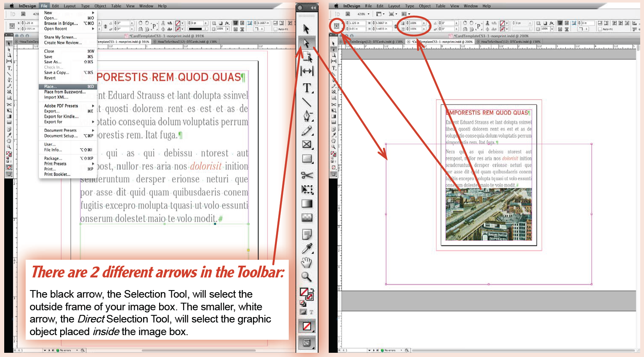Enable the Auto-Fit checkbox in right window
Viewport: 644px width, 357px height.
click(600, 29)
